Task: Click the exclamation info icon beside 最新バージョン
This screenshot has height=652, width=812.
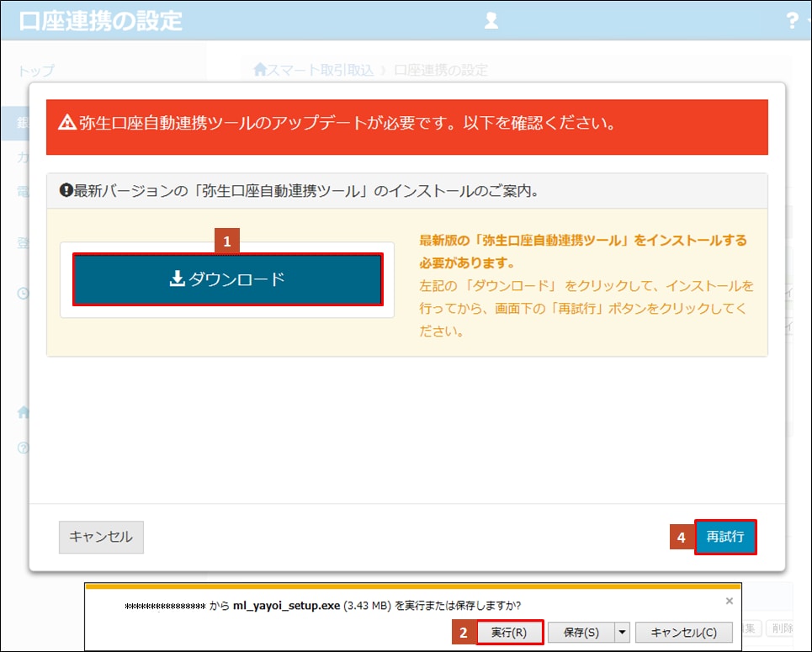Action: tap(66, 190)
